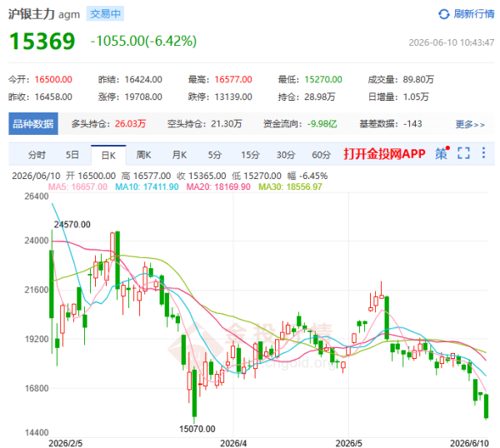Select the 30分 chart tab
The image size is (500, 448).
(x=286, y=155)
